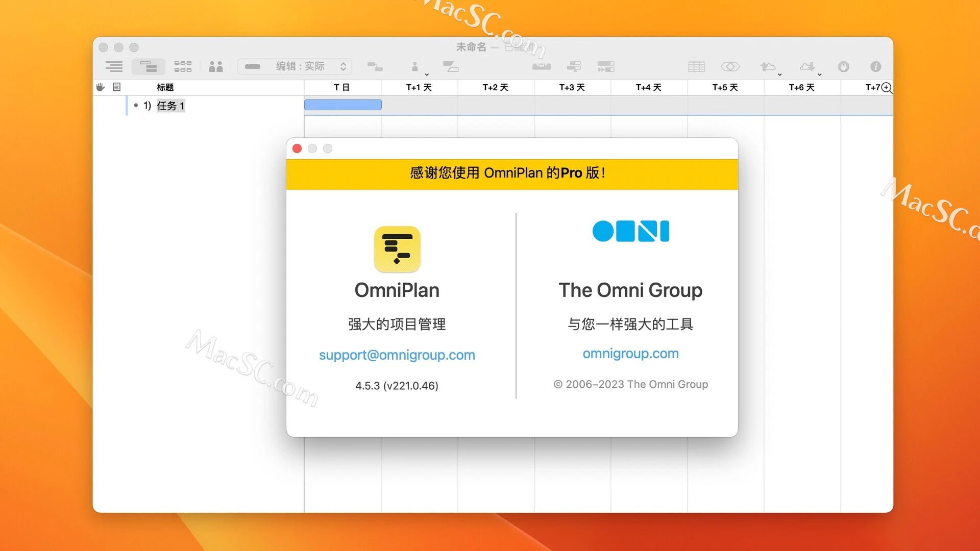Click the T+2 天 timeline header
Viewport: 980px width, 551px height.
pos(496,87)
